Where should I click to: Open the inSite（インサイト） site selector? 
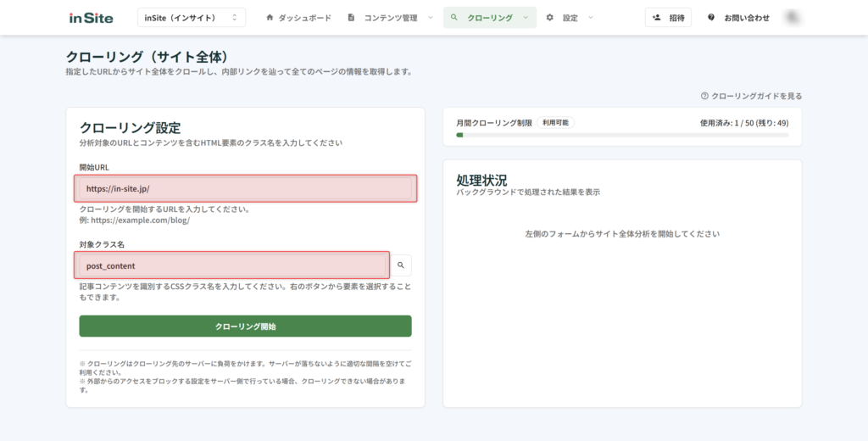click(x=192, y=18)
